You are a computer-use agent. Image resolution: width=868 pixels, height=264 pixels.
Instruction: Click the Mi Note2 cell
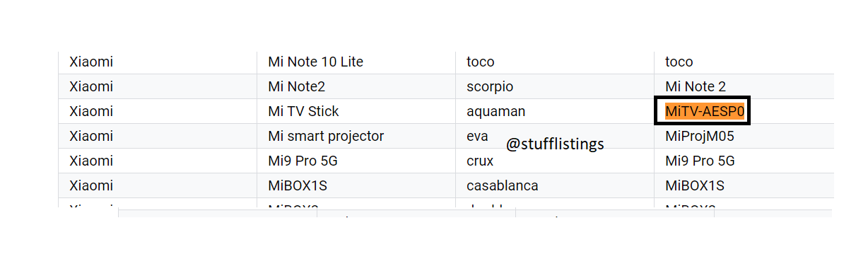[x=356, y=86]
